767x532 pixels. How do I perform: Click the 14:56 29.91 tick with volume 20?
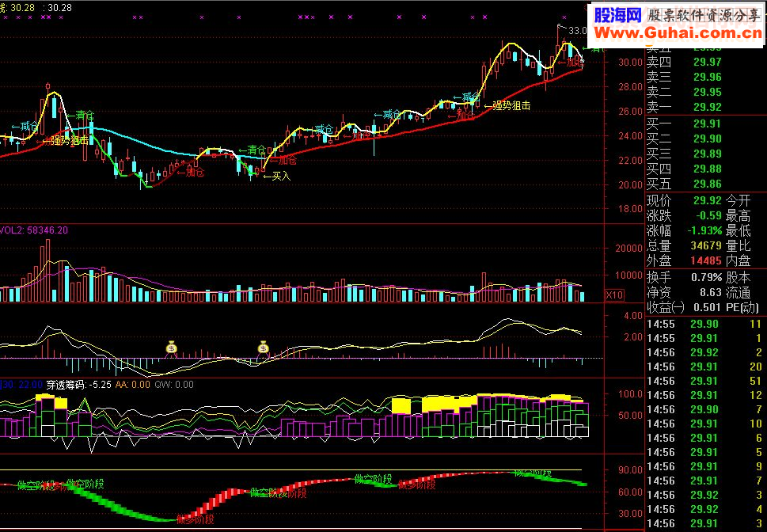point(705,367)
